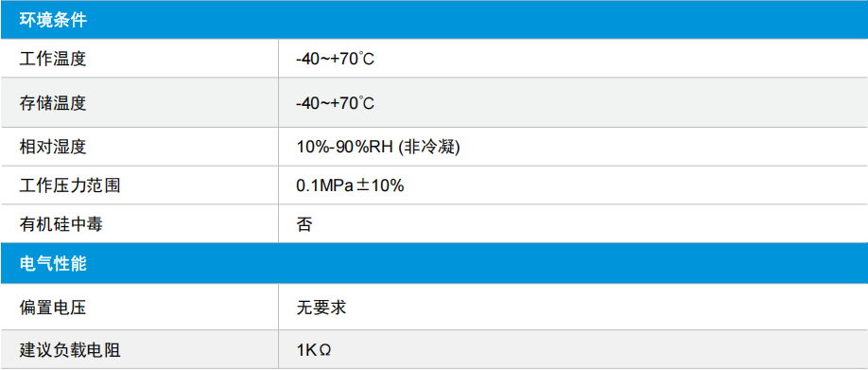The width and height of the screenshot is (868, 370).
Task: Click the 0.1MPa±10% pressure value
Action: [x=350, y=185]
